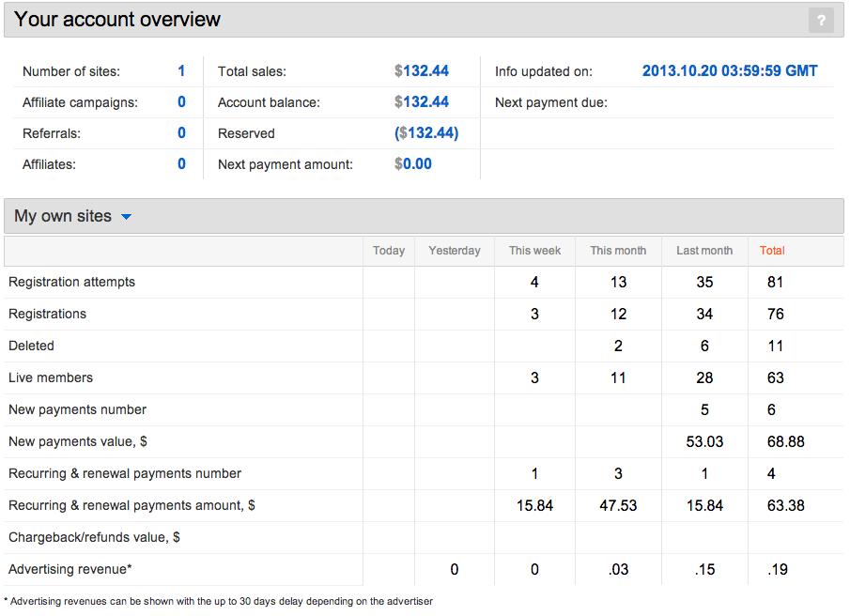Select the This week column header
Image resolution: width=850 pixels, height=616 pixels.
tap(534, 251)
